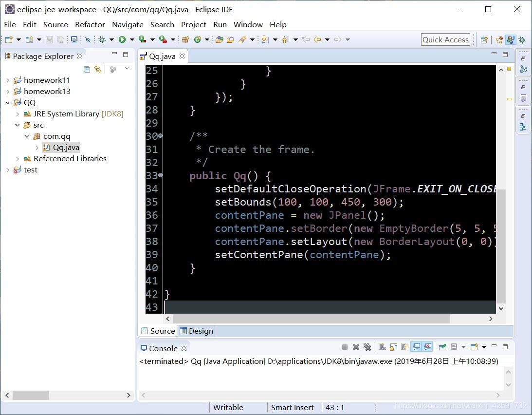Click the Previous Annotation icon
This screenshot has height=415, width=532.
286,40
